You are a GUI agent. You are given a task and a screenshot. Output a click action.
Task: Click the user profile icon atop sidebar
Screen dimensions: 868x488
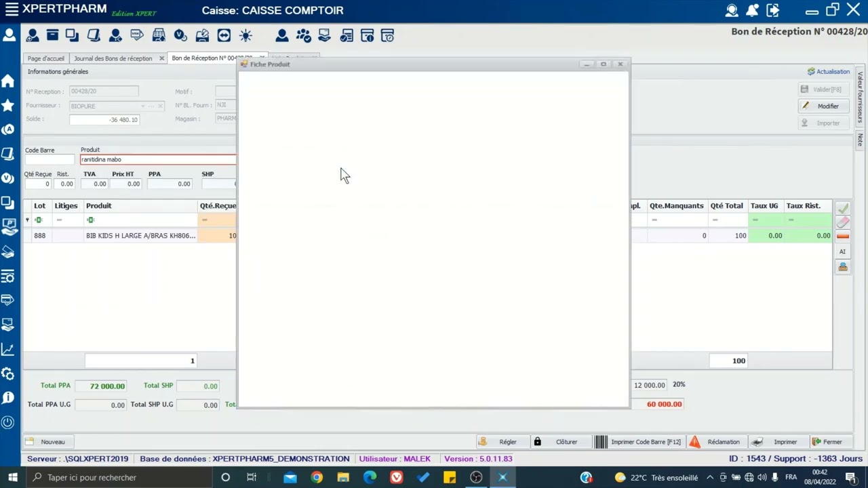coord(9,35)
